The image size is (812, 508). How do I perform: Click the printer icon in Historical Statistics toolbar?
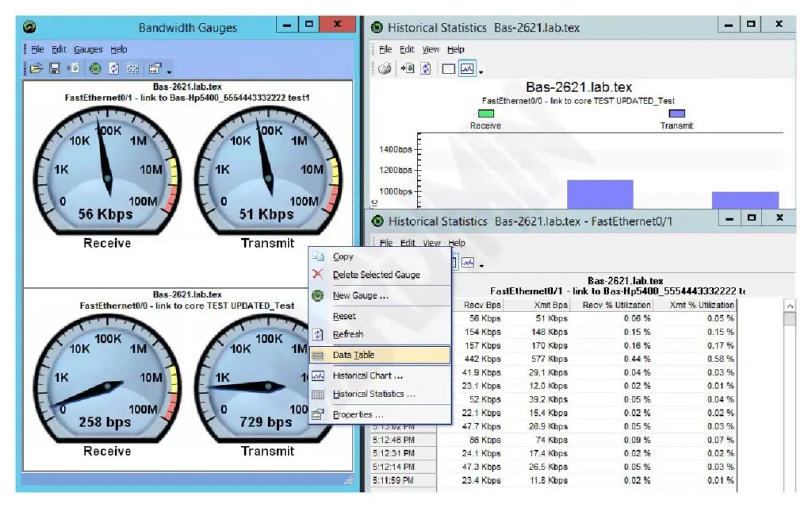pyautogui.click(x=385, y=68)
